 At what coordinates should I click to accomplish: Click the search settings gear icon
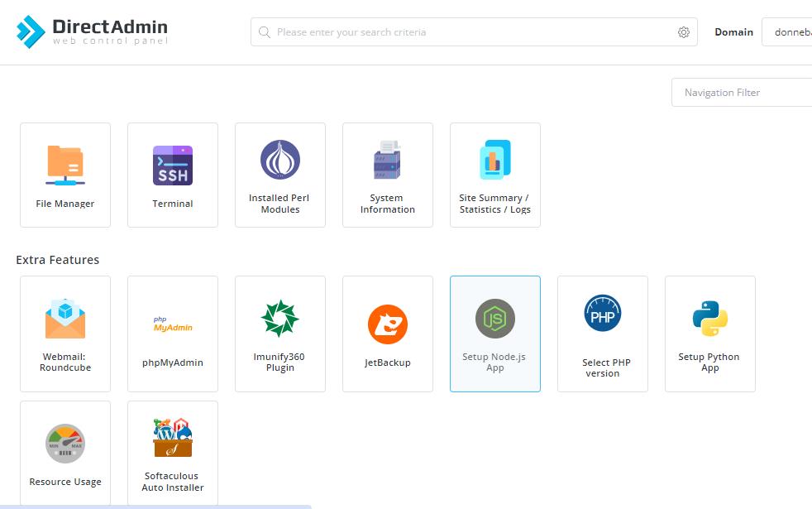point(684,32)
